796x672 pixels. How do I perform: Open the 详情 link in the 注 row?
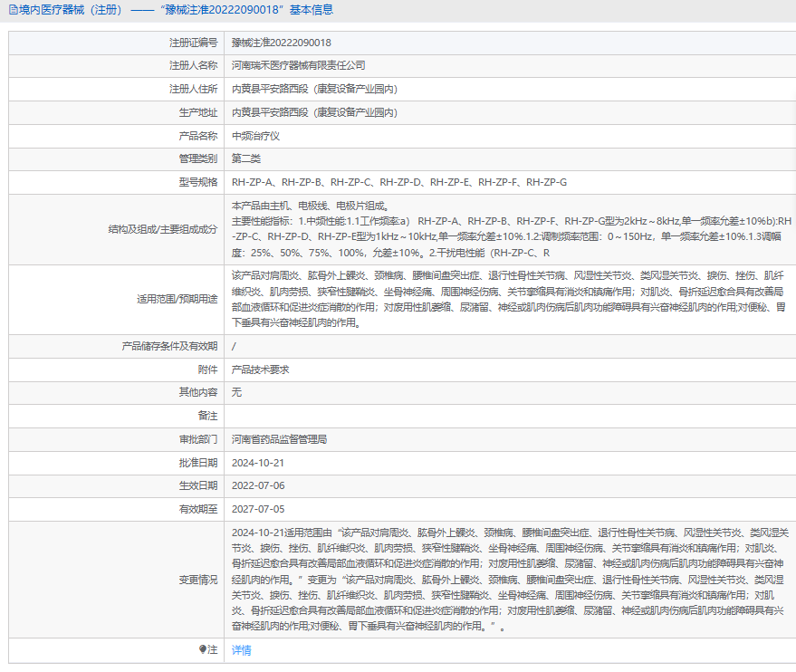point(241,650)
